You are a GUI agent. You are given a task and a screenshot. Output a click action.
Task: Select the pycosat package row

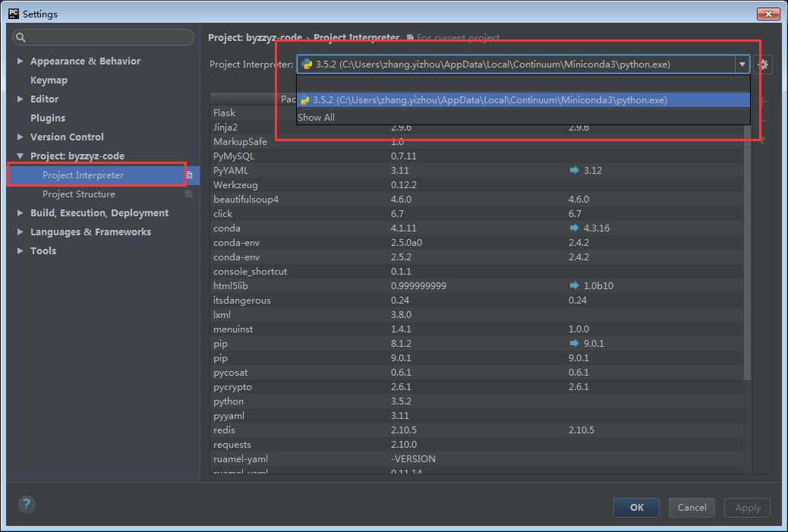(x=477, y=373)
